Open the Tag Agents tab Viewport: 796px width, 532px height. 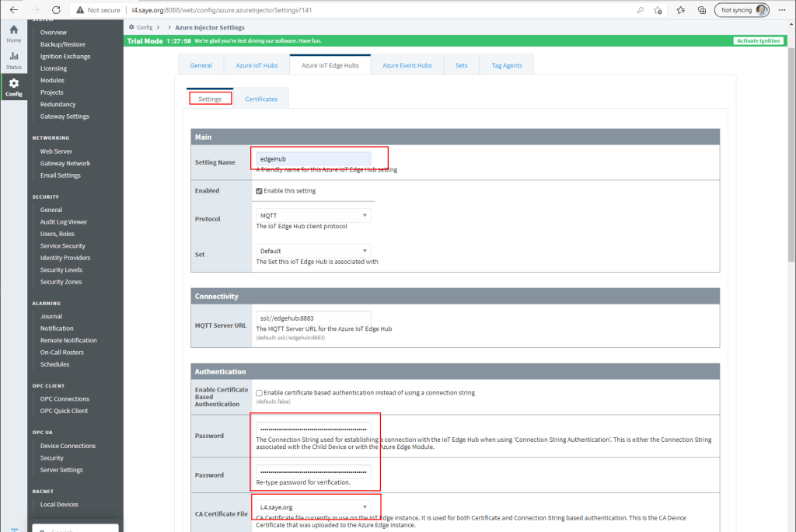[x=506, y=65]
